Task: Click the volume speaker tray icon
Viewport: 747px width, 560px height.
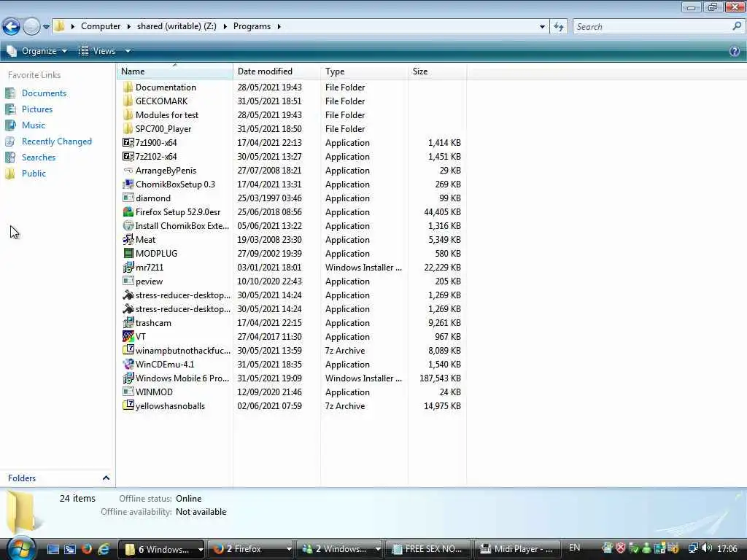Action: pos(706,548)
